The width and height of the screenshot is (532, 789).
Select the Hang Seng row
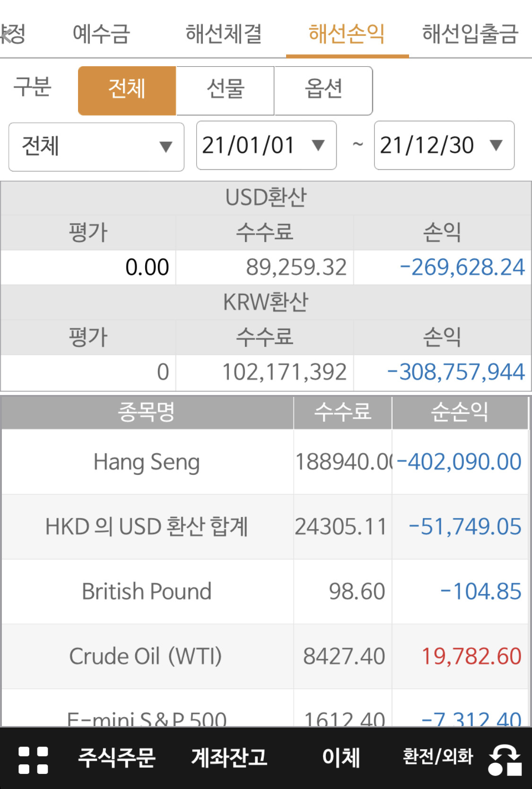tap(265, 462)
